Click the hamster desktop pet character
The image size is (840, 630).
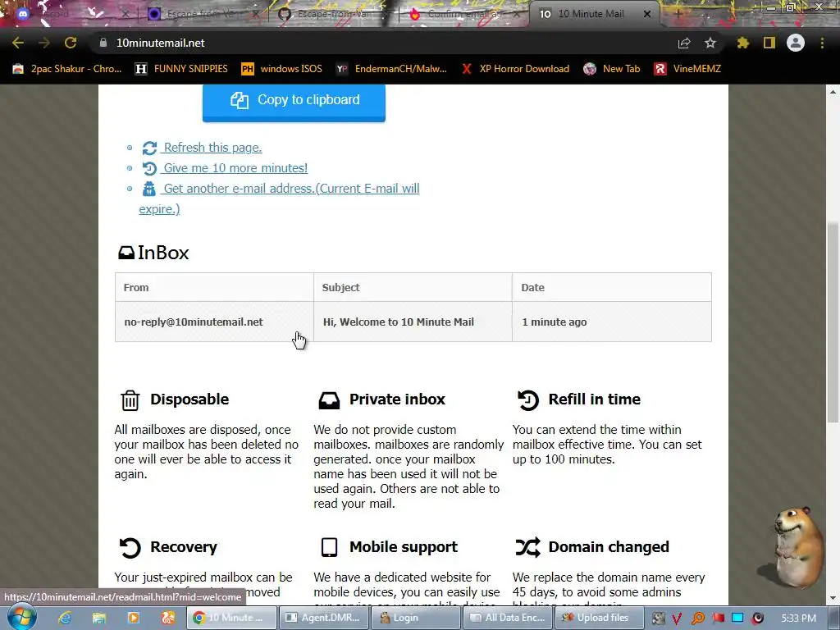click(797, 546)
